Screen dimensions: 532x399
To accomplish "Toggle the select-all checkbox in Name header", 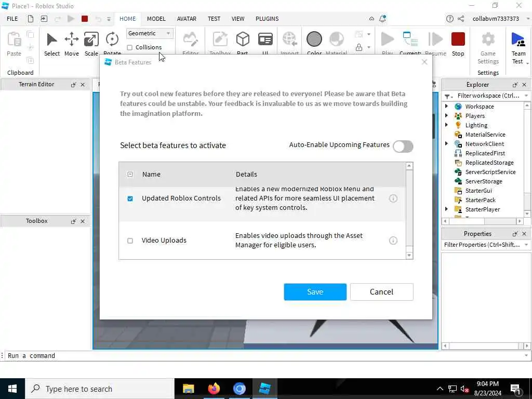I will click(130, 175).
